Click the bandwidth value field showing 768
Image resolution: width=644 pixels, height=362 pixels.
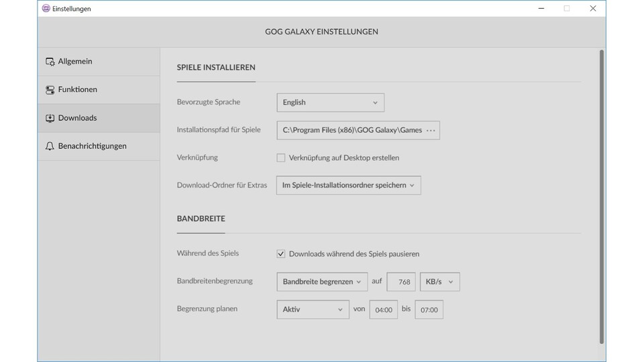point(401,282)
